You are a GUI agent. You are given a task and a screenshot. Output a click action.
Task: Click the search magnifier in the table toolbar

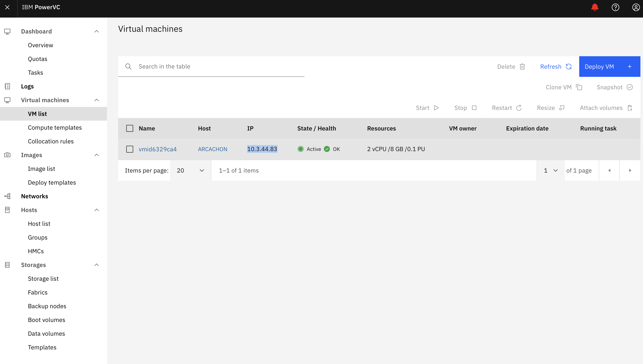128,66
